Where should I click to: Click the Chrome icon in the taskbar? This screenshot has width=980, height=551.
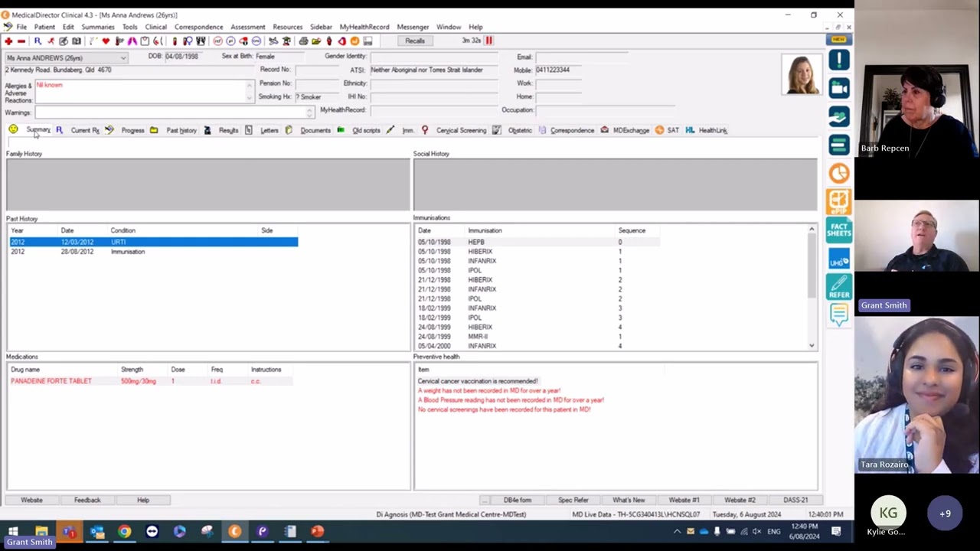tap(124, 531)
